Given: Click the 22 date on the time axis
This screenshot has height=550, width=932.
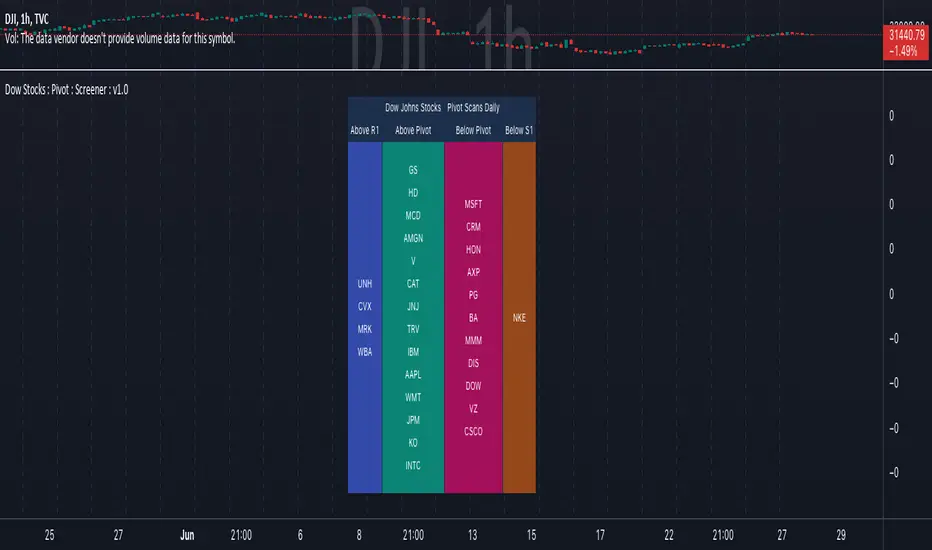Looking at the screenshot, I should (x=669, y=535).
